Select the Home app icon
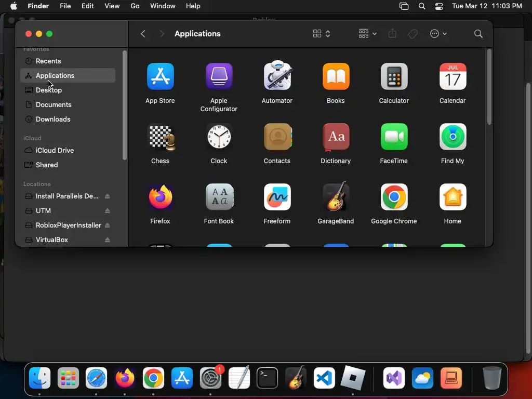The image size is (532, 399). coord(453,197)
